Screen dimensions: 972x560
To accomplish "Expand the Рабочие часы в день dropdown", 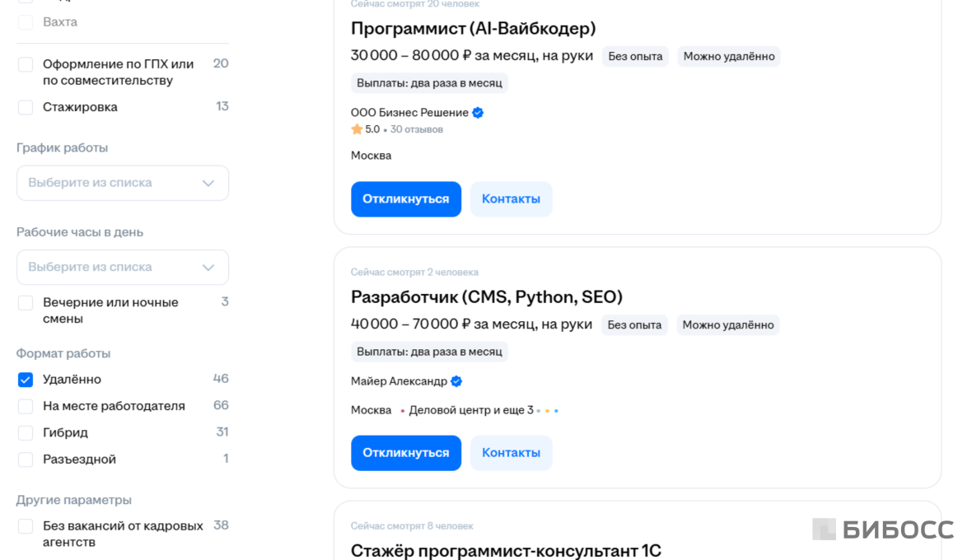I will (123, 267).
